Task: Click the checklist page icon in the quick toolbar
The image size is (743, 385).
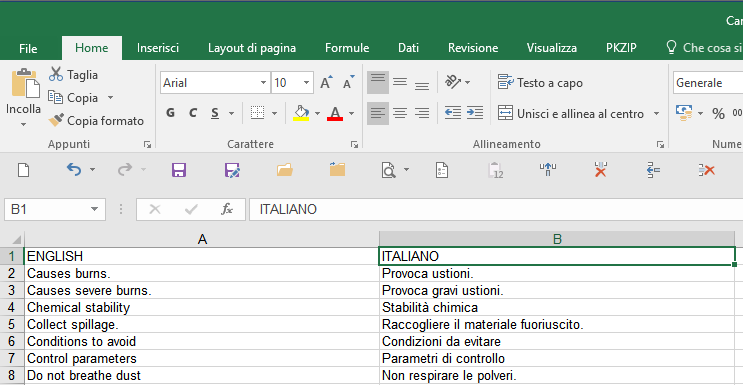Action: click(442, 170)
